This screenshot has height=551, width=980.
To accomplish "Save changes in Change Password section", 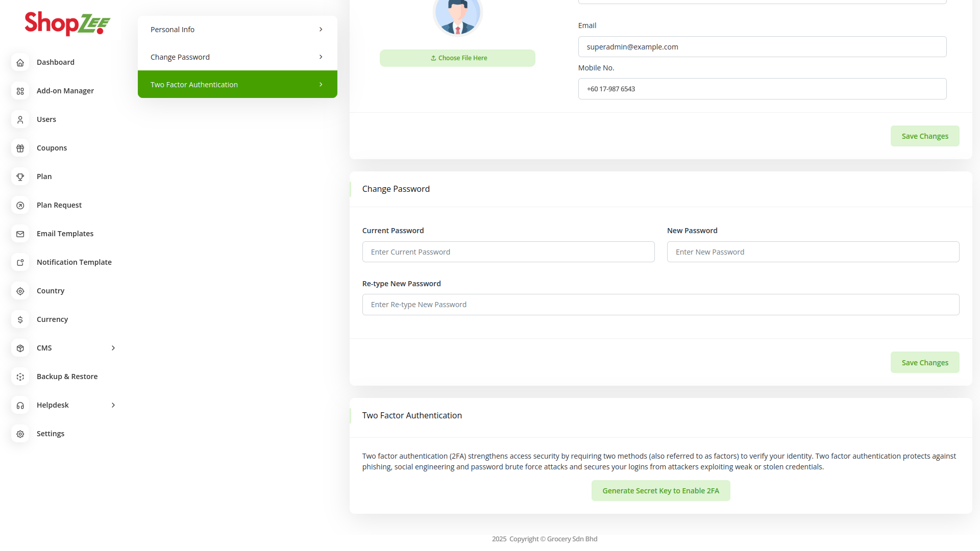I will pos(924,363).
